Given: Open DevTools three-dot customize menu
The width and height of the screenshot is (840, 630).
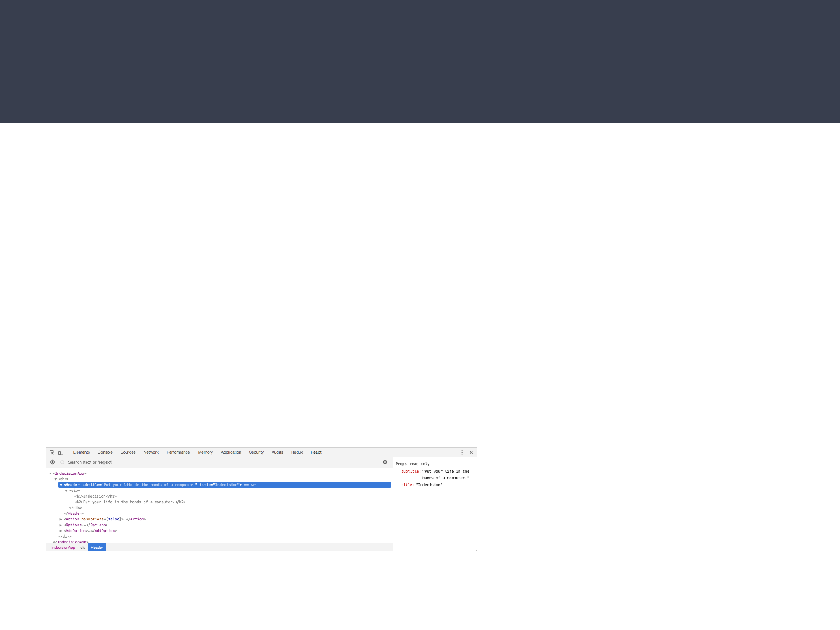Looking at the screenshot, I should tap(462, 452).
